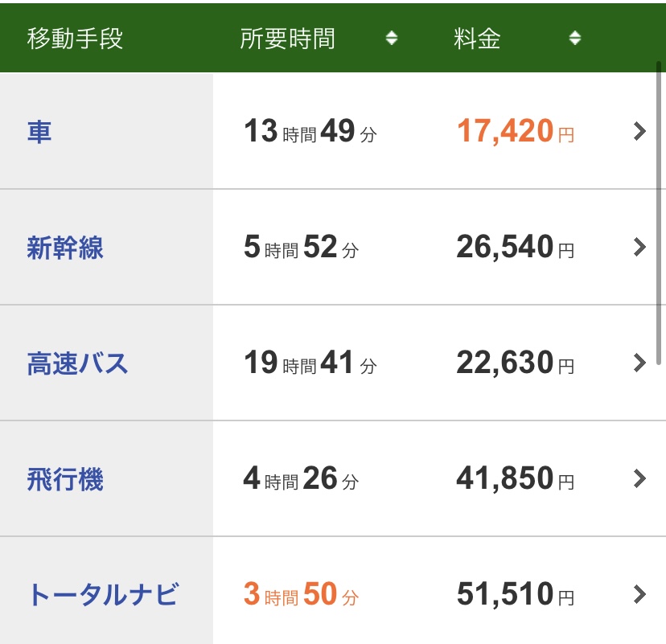Screen dimensions: 666x644
Task: Click the 所要時間 column header
Action: 287,39
